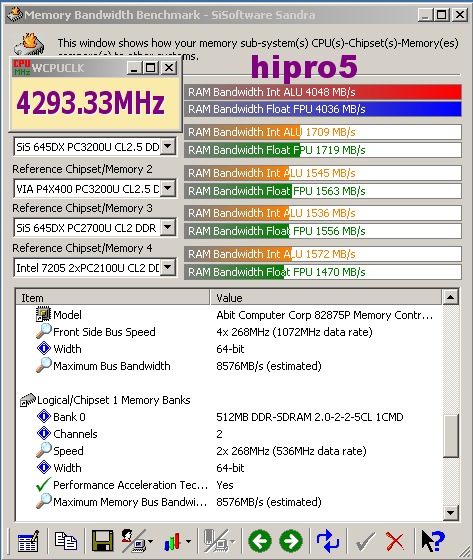Click the Model chip icon in list
This screenshot has height=560, width=473.
[44, 314]
